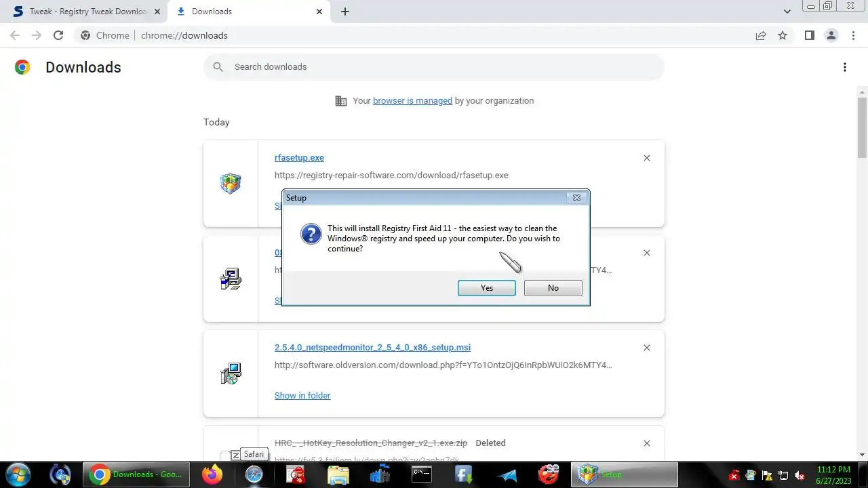
Task: Reload the current page
Action: point(58,35)
